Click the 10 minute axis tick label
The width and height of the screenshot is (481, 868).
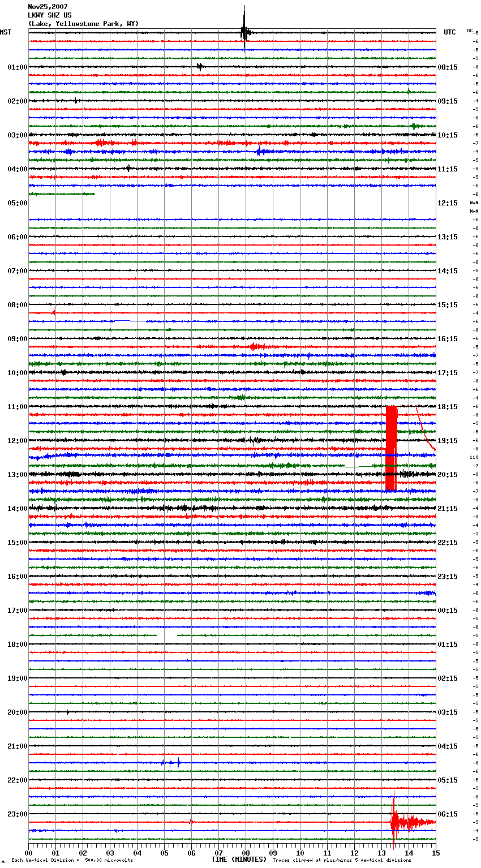(300, 853)
